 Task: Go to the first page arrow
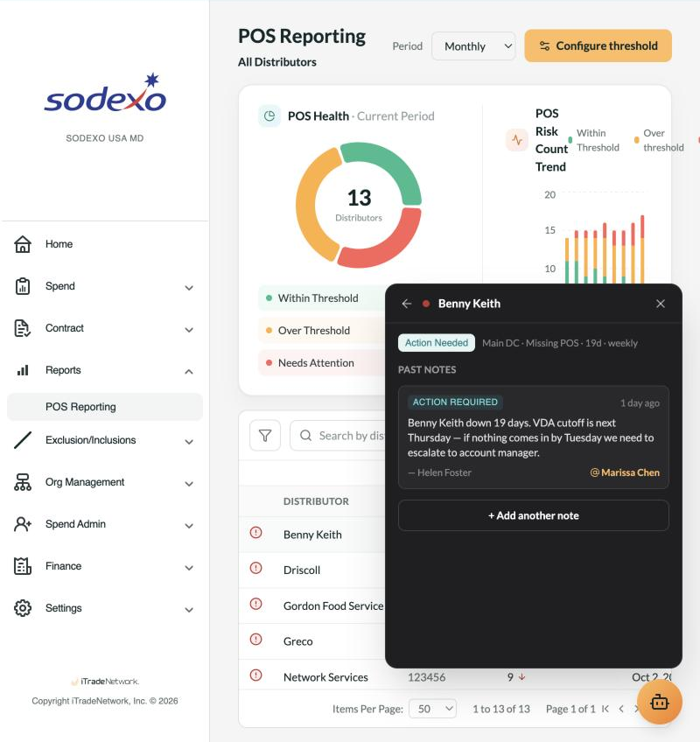pos(605,709)
